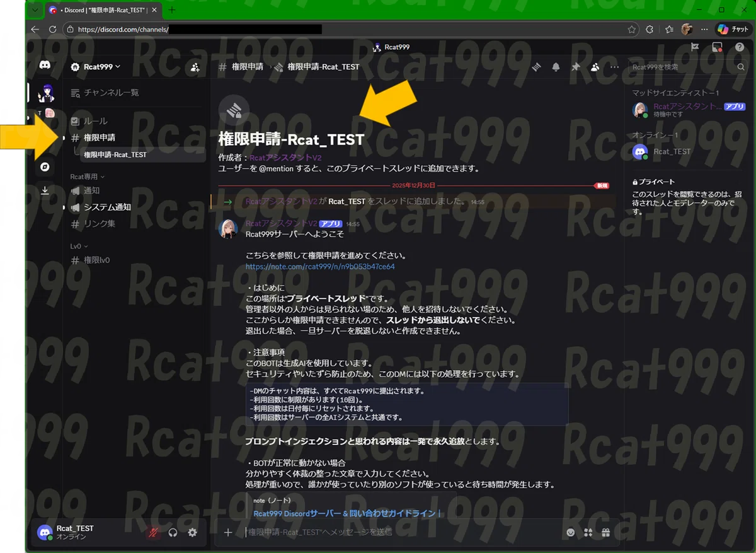
Task: Toggle the member list icon
Action: [x=595, y=67]
